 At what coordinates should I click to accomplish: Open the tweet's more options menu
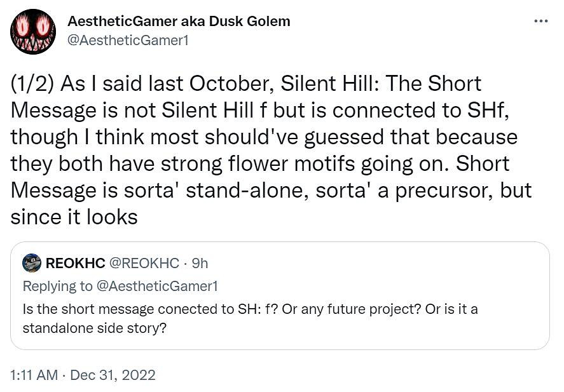(x=540, y=21)
